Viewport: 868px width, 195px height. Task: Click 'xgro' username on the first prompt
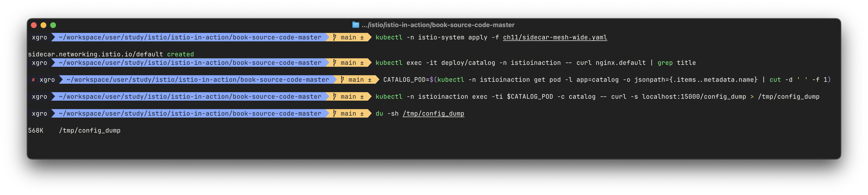[x=39, y=37]
